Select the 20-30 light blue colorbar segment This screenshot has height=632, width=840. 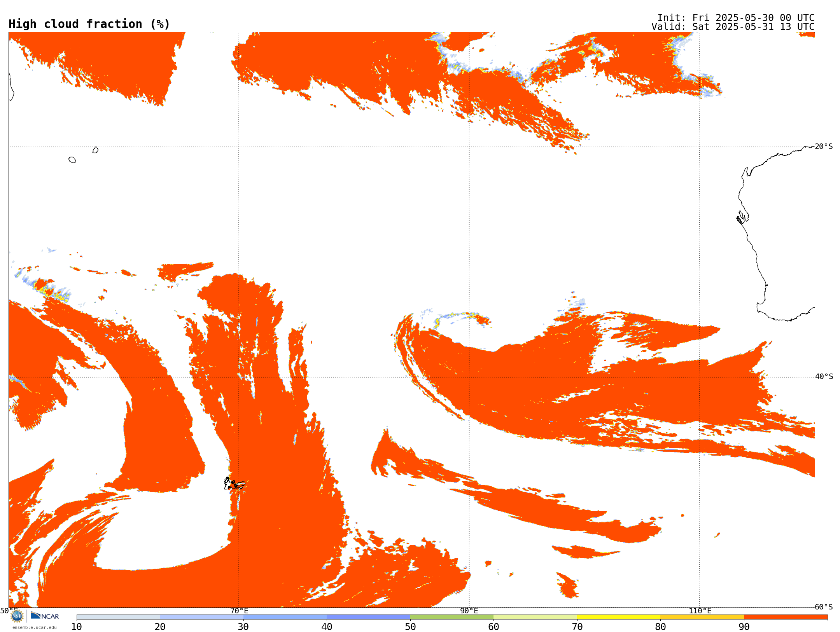201,617
